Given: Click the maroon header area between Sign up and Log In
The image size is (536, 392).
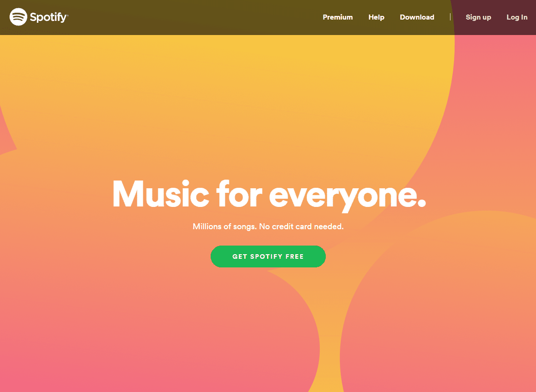Looking at the screenshot, I should [x=499, y=17].
